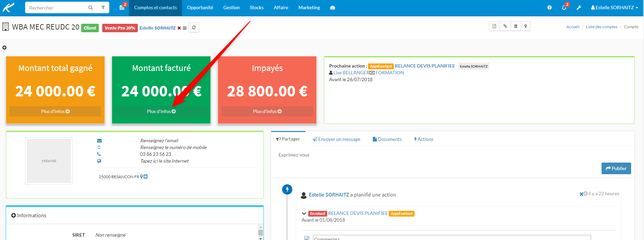Open Estelle SORHAITZ in the timeline entry
The image size is (644, 240).
(329, 195)
